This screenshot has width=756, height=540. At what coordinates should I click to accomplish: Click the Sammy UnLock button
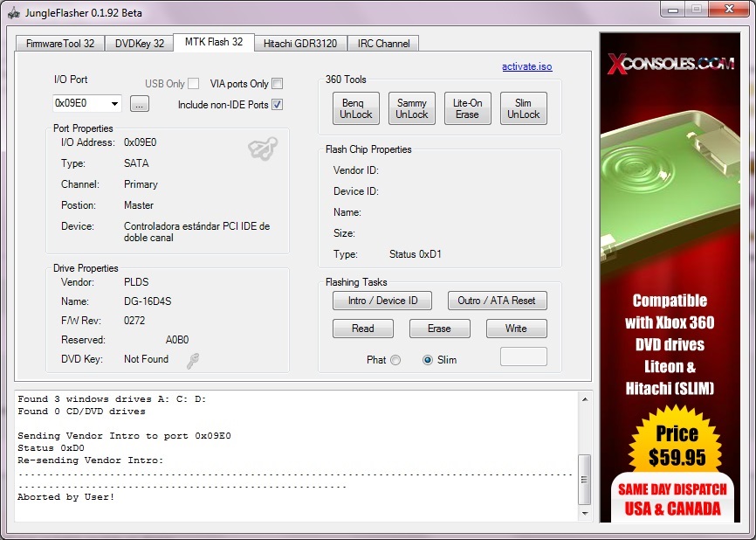point(412,108)
